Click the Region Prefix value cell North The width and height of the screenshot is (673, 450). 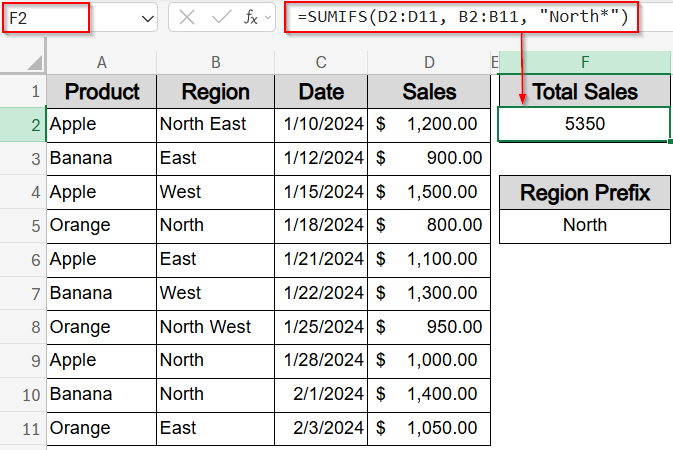click(x=585, y=225)
